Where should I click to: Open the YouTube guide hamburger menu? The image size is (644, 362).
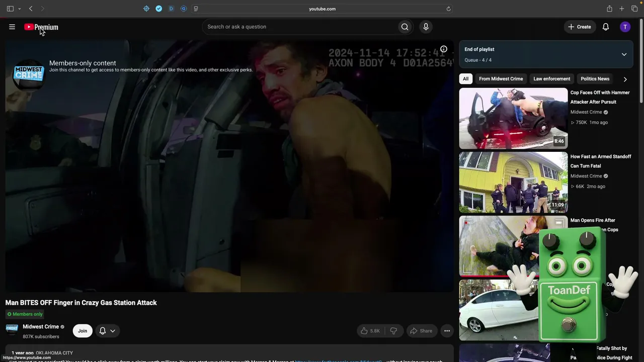pos(12,27)
